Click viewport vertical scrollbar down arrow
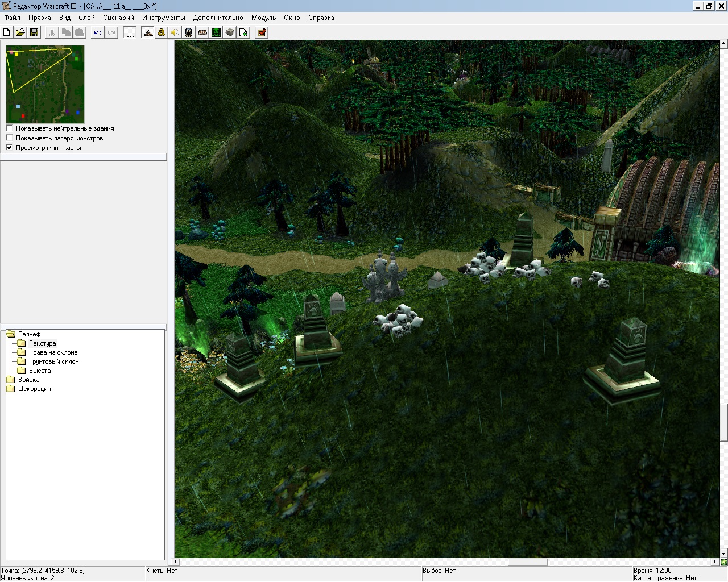Image resolution: width=728 pixels, height=582 pixels. point(724,554)
